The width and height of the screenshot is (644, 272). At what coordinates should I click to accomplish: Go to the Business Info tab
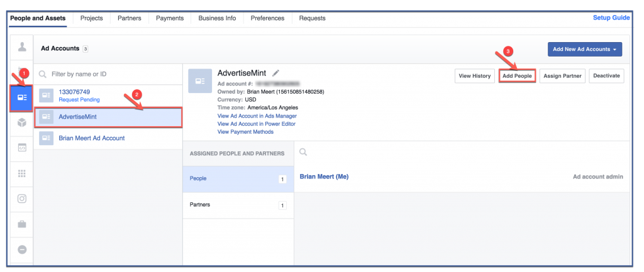pyautogui.click(x=217, y=18)
